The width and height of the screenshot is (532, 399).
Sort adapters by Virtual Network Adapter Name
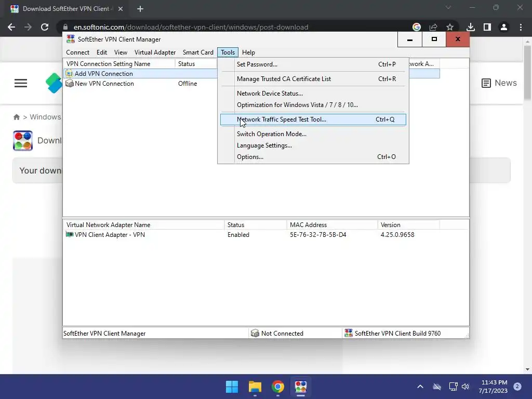(x=143, y=224)
